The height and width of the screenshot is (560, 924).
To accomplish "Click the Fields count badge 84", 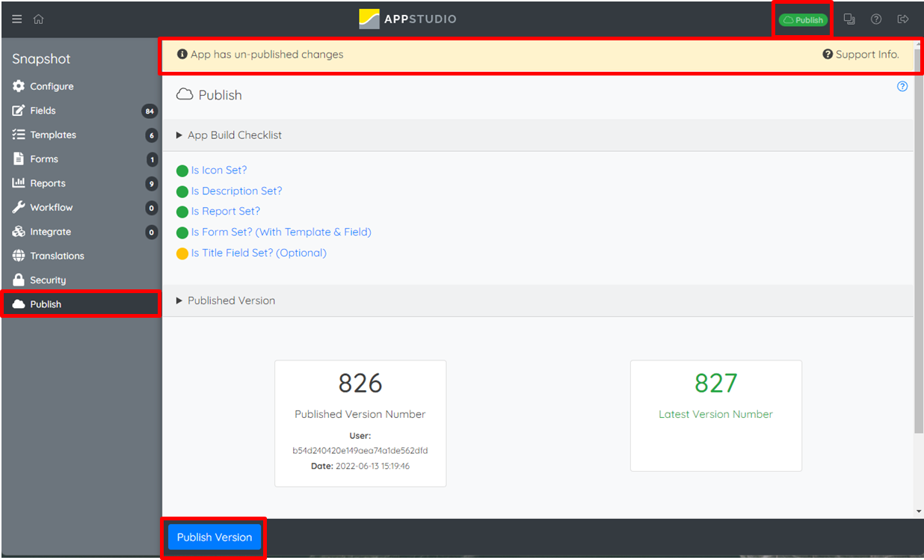I will [150, 111].
